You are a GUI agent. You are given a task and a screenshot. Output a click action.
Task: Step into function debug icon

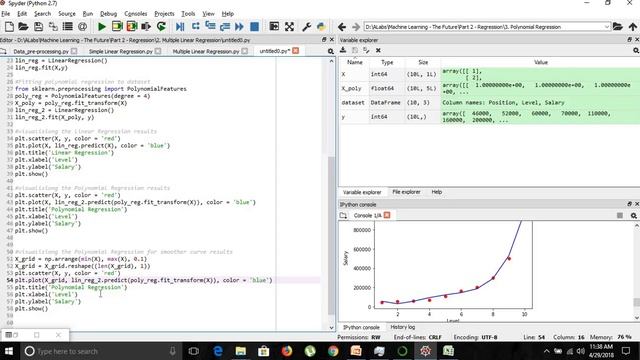(x=210, y=27)
